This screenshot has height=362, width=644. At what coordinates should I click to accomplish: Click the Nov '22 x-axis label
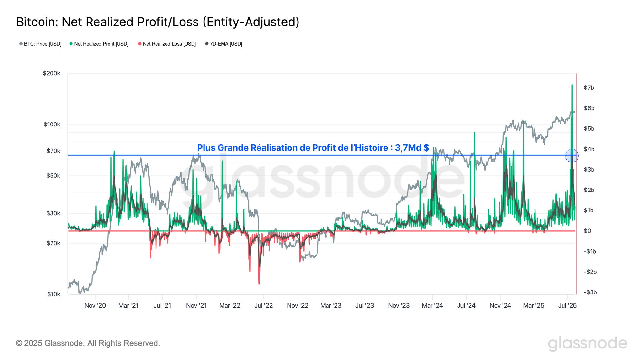(x=298, y=305)
